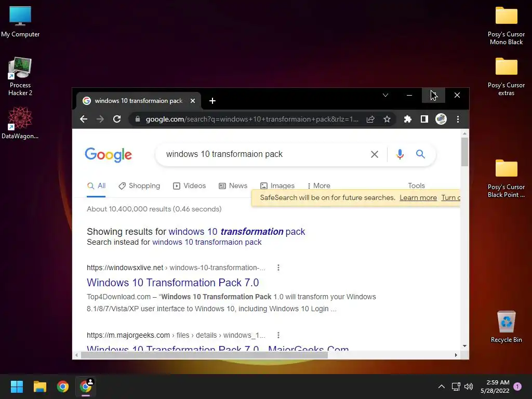Select the Posy's Cursor Black Point folder
This screenshot has width=532, height=399.
pyautogui.click(x=506, y=179)
